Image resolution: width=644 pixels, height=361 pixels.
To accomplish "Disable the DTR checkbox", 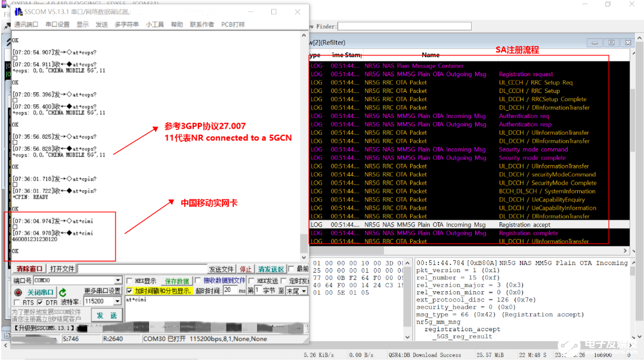I will (40, 303).
